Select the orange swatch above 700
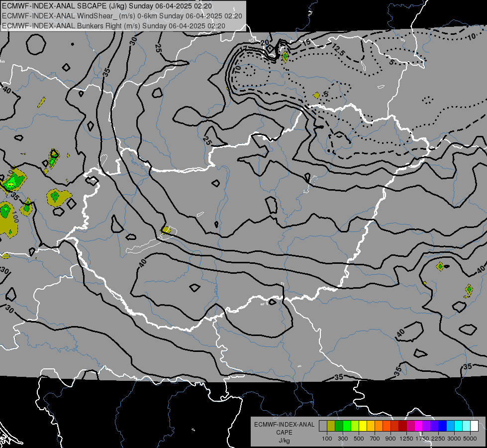 379,426
